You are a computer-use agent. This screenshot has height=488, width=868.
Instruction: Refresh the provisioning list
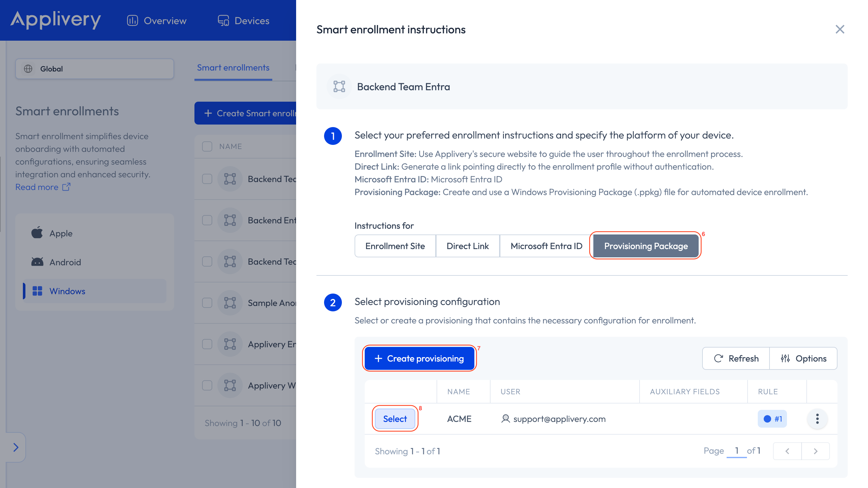click(x=736, y=359)
